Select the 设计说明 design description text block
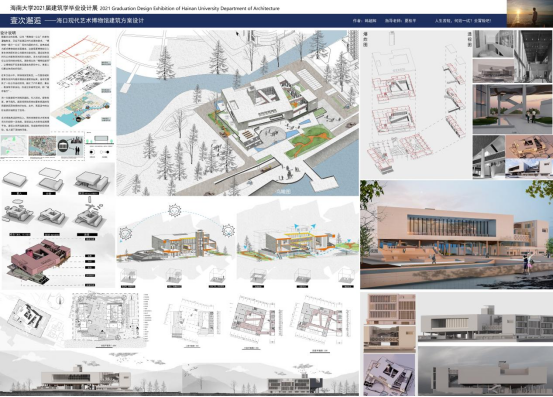The width and height of the screenshot is (553, 397). click(25, 81)
